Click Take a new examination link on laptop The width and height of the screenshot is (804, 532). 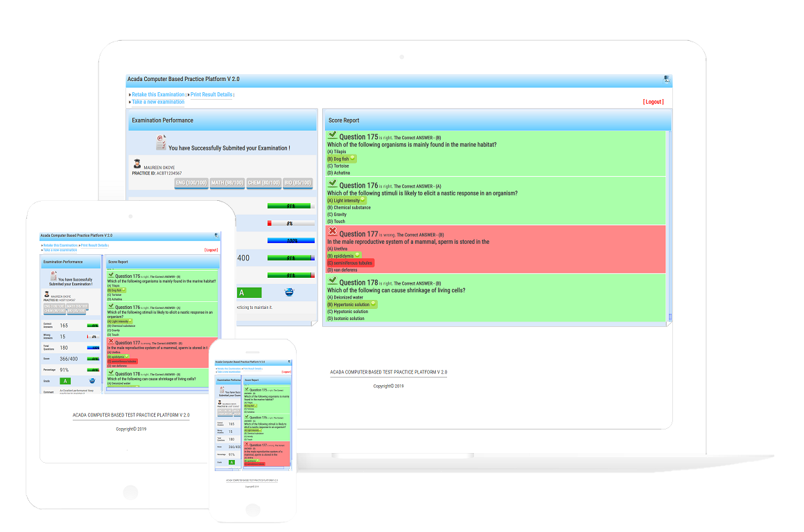tap(158, 102)
